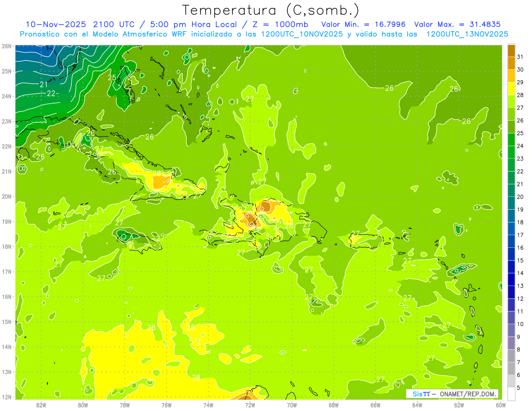The height and width of the screenshot is (411, 532).
Task: Select the "1200UTC_13NOV2025" valid-until timestamp
Action: [x=467, y=34]
